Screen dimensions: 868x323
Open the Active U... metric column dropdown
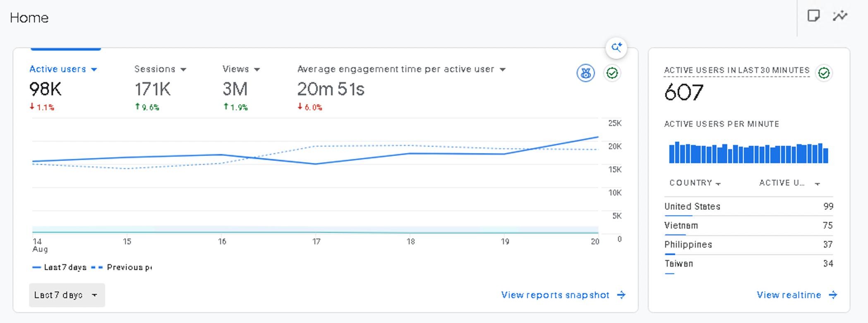click(x=789, y=183)
